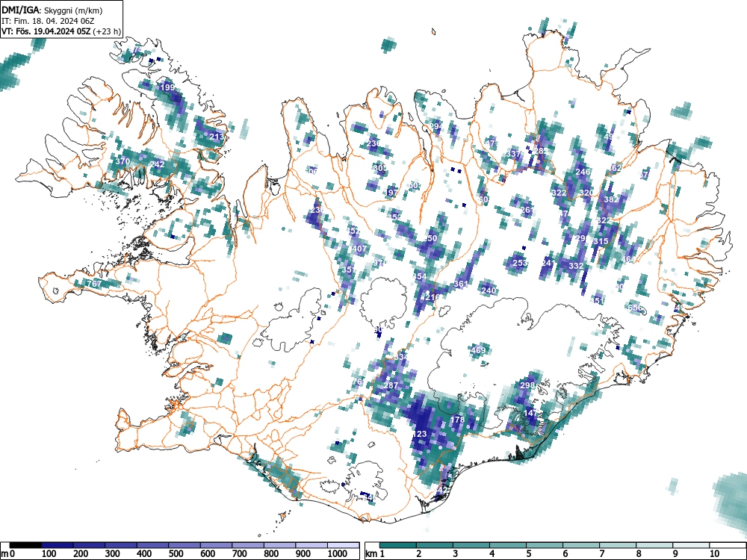The height and width of the screenshot is (560, 747).
Task: Click the visibility value 123 on the map
Action: pos(420,434)
